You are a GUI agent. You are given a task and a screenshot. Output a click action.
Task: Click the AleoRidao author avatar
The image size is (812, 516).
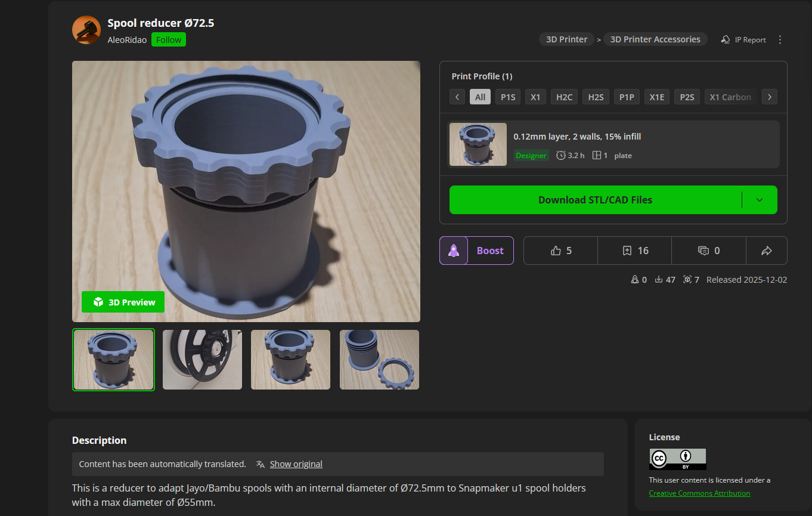click(86, 30)
